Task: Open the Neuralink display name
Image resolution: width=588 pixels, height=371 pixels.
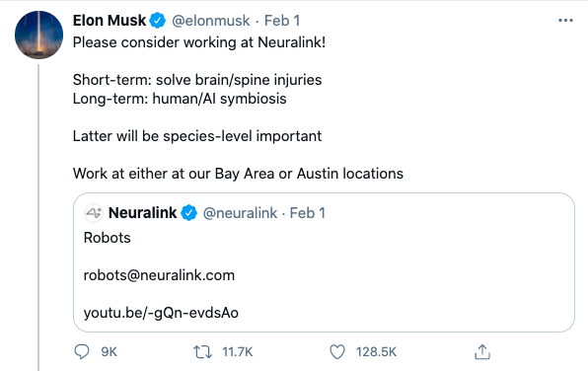Action: [142, 213]
